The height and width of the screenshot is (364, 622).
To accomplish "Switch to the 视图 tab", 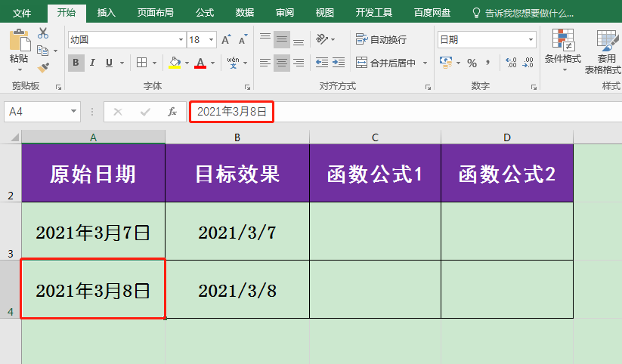I will pyautogui.click(x=324, y=13).
